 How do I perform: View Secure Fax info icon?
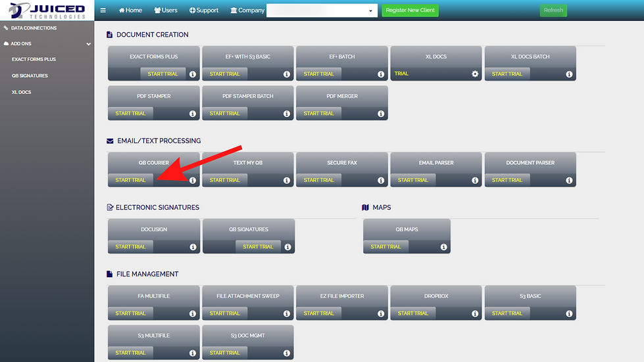pyautogui.click(x=381, y=181)
